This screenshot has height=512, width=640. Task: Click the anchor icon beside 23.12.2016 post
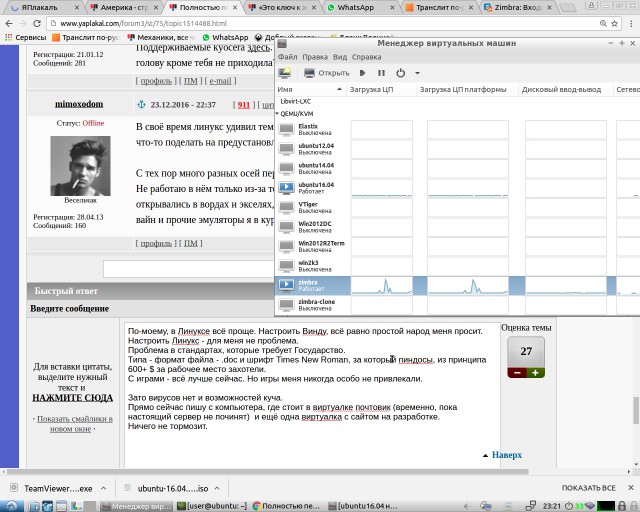141,105
